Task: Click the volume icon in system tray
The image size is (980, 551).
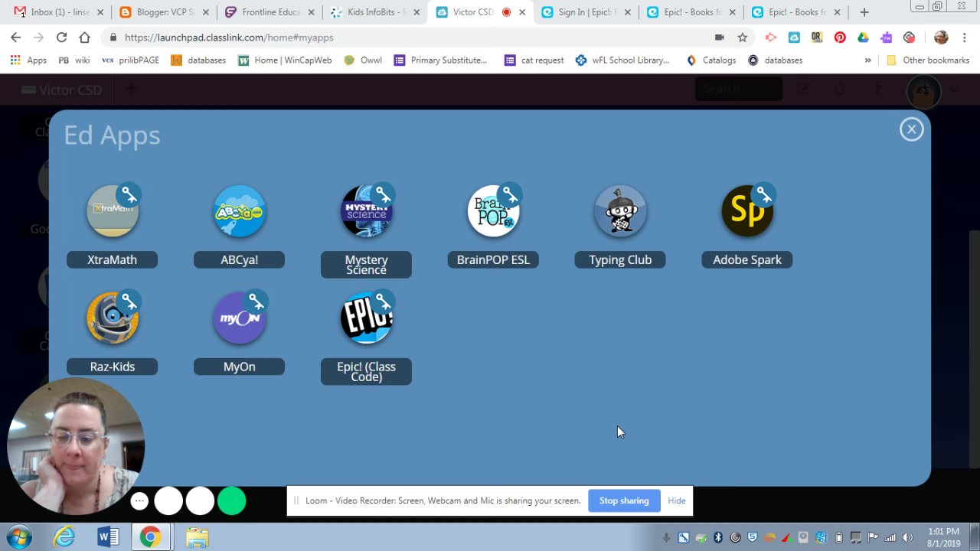Action: pyautogui.click(x=908, y=538)
